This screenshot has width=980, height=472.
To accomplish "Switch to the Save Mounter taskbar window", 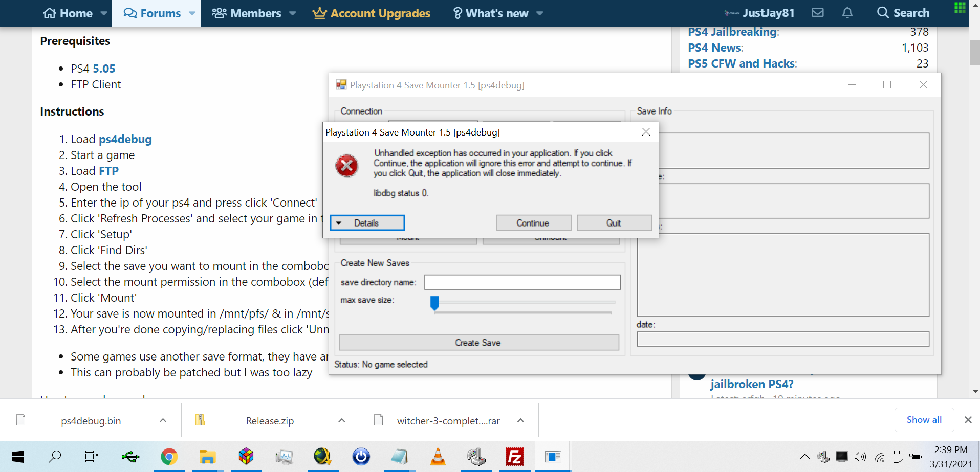I will [553, 457].
